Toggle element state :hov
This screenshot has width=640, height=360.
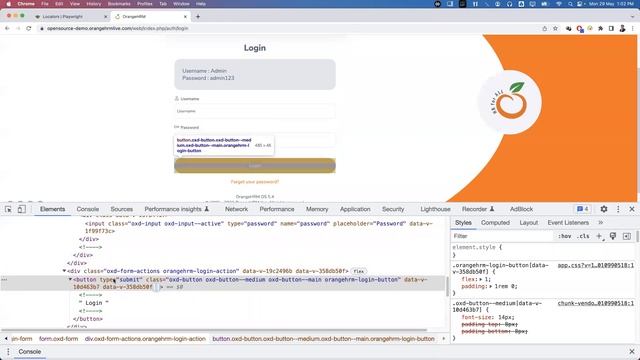[x=564, y=236]
